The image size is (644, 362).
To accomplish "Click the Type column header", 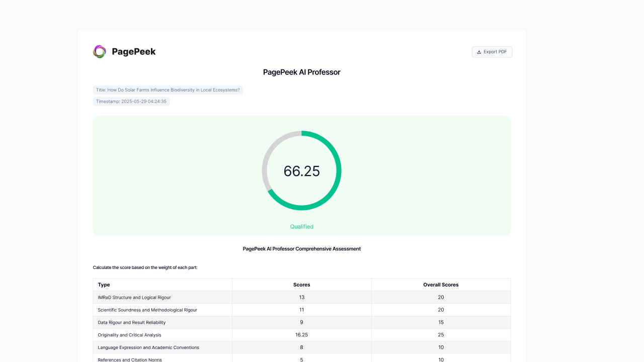I will 104,285.
